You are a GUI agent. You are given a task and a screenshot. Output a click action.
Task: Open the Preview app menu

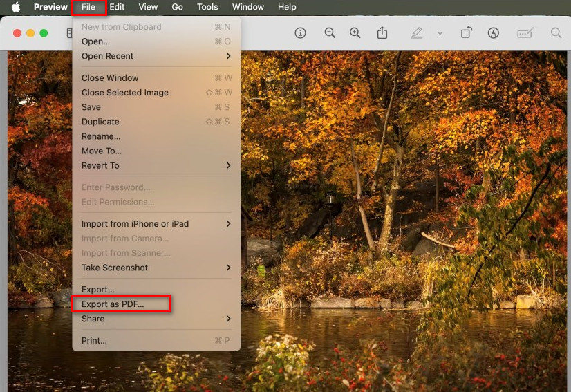(50, 7)
